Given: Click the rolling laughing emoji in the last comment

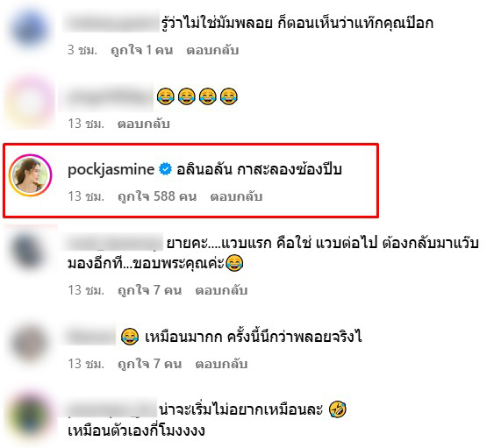Looking at the screenshot, I should click(338, 409).
